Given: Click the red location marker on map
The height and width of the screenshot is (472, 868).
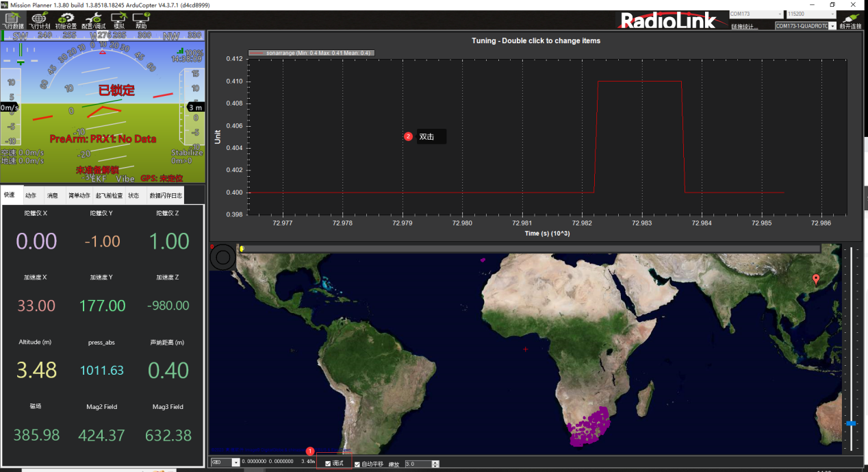Looking at the screenshot, I should coord(815,279).
